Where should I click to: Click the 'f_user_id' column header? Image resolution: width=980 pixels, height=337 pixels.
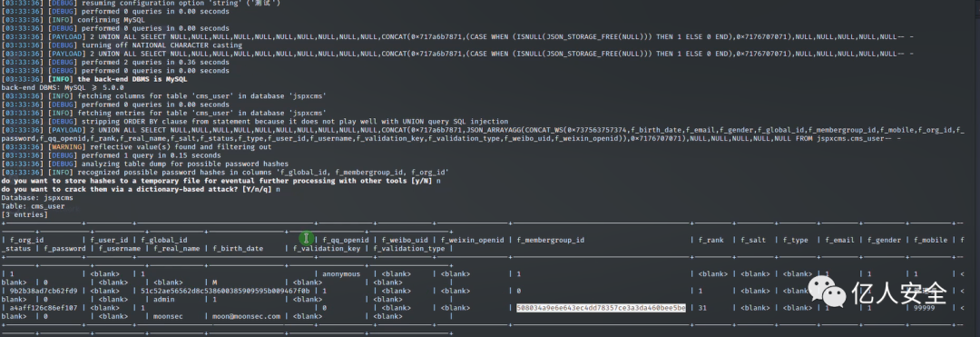[110, 240]
